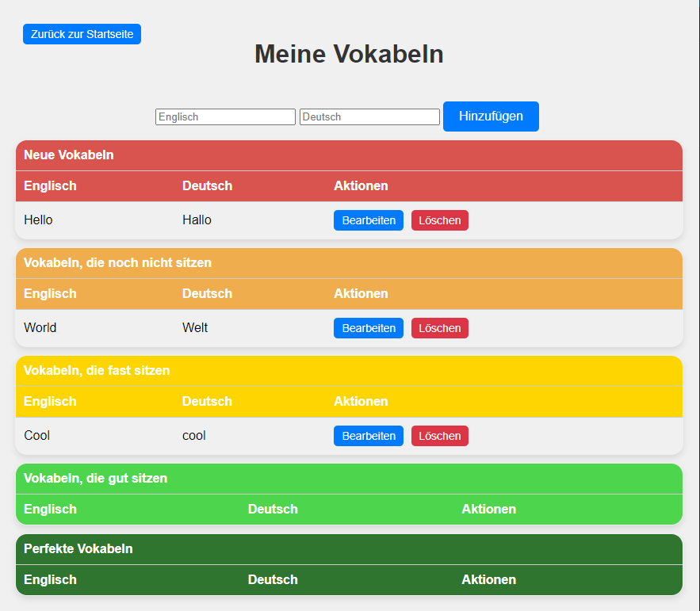Image resolution: width=700 pixels, height=611 pixels.
Task: Open Bearbeiten for the Cool entry
Action: 368,436
